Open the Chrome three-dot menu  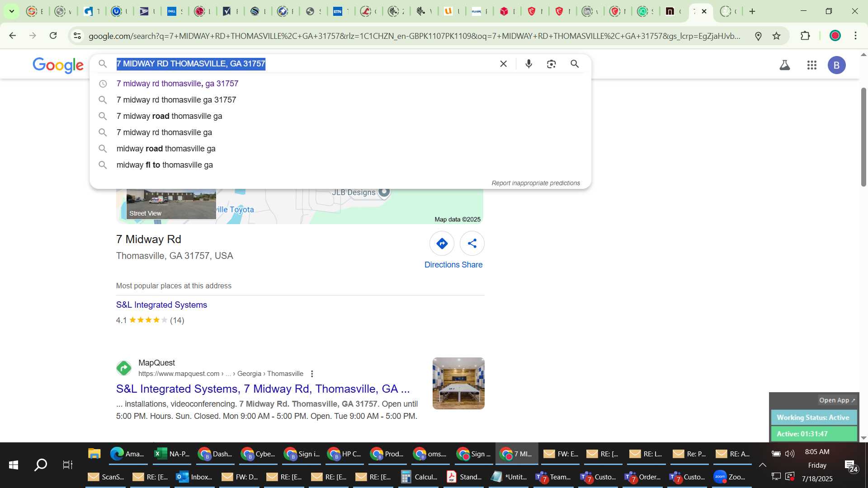point(856,36)
